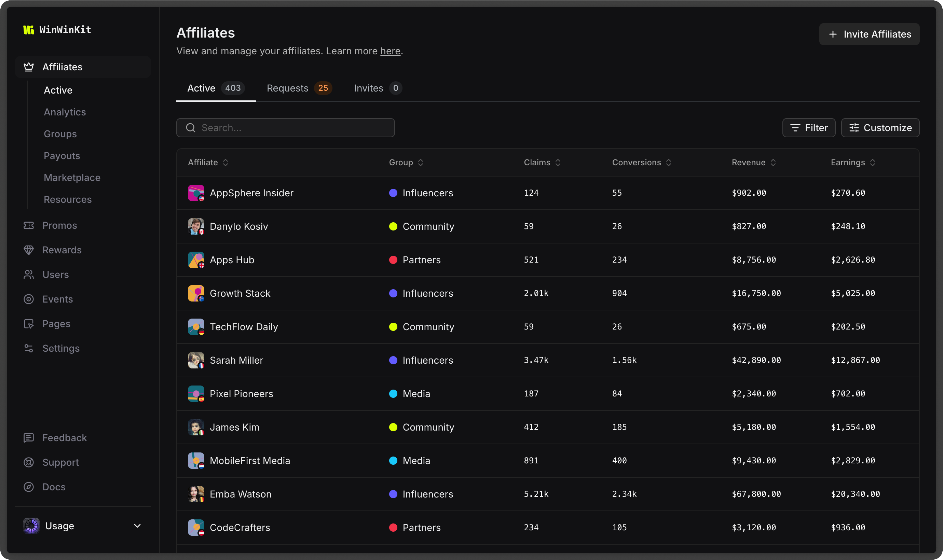Screen dimensions: 943x560
Task: Open the Growth Stack affiliate name
Action: pyautogui.click(x=240, y=293)
